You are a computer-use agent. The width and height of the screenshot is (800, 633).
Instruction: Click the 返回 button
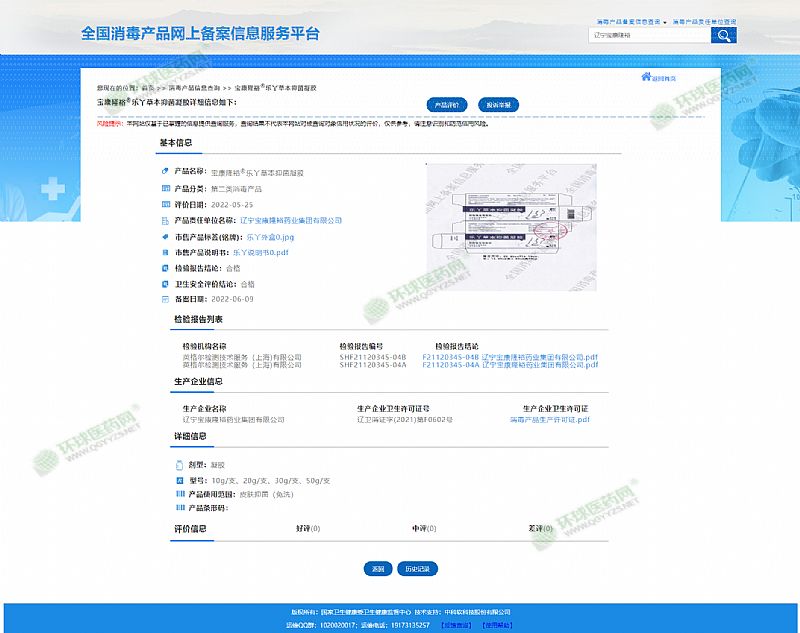[378, 569]
